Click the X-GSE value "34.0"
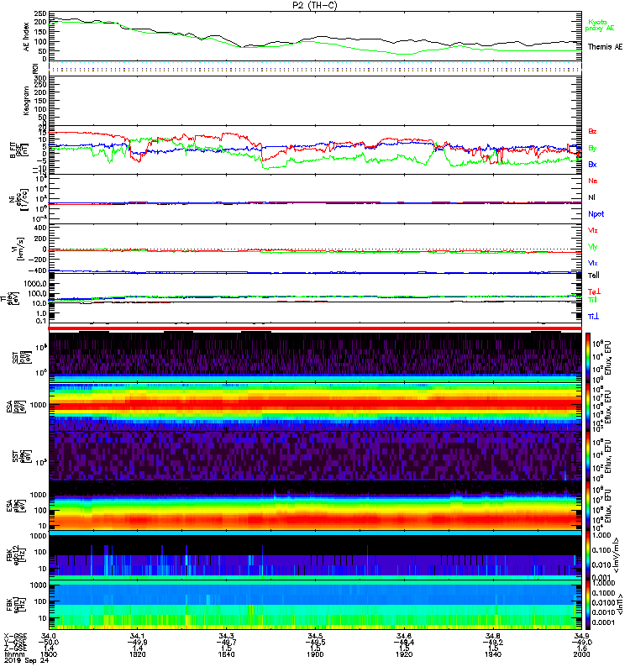Image resolution: width=630 pixels, height=672 pixels. (x=49, y=637)
